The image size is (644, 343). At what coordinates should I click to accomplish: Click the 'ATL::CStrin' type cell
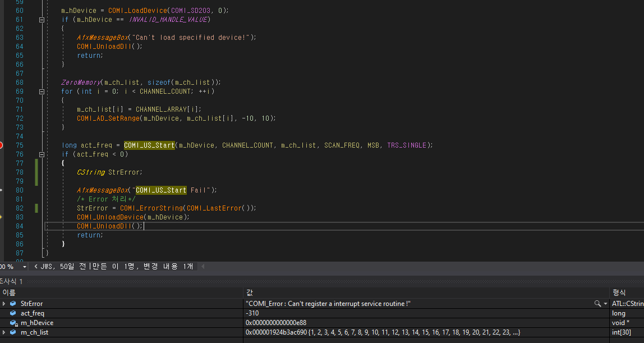tap(628, 304)
